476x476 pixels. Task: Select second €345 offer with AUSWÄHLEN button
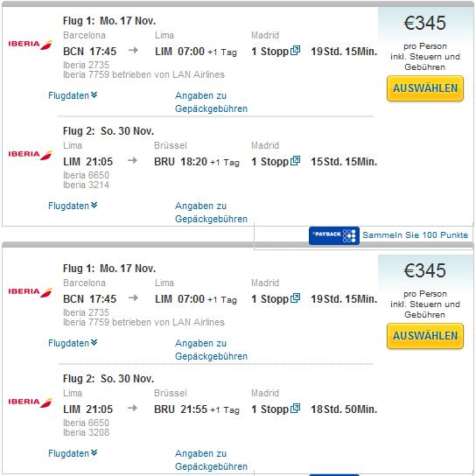coord(425,336)
